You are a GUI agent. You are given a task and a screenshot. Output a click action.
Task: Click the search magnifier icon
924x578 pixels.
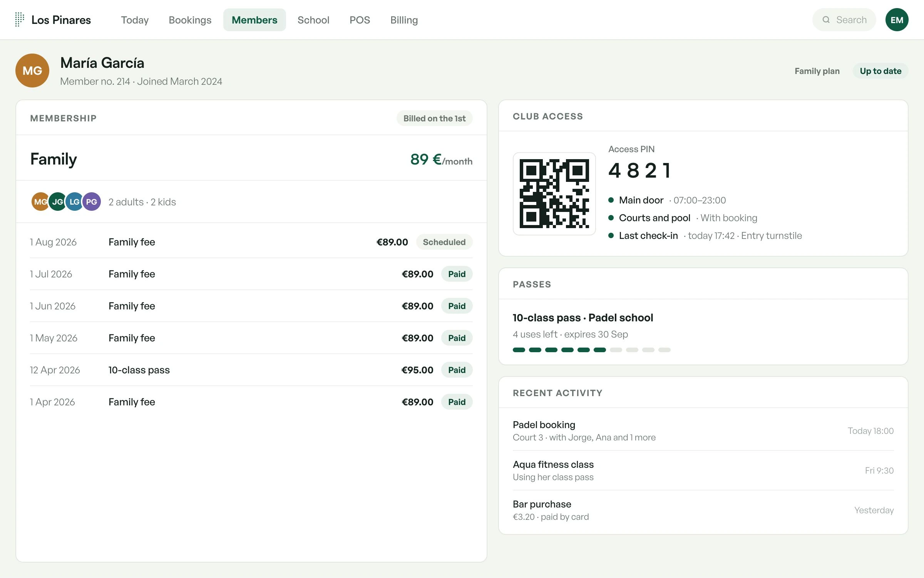(x=826, y=20)
